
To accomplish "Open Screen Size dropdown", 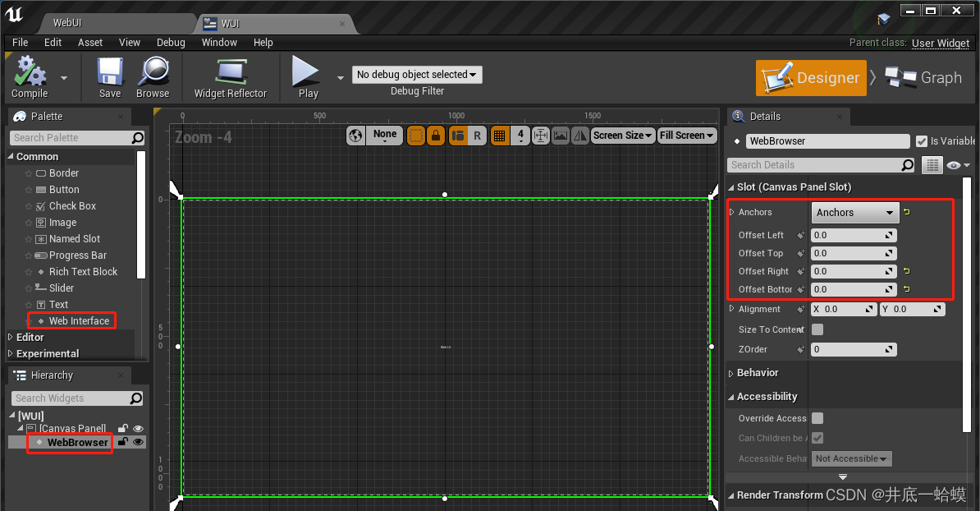I will [622, 135].
